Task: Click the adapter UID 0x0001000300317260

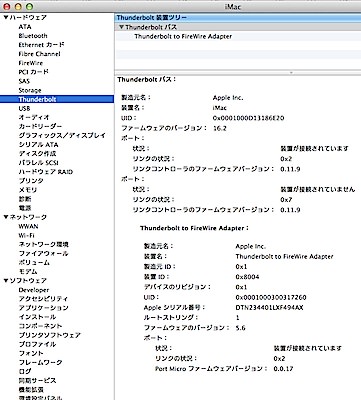Action: click(271, 297)
